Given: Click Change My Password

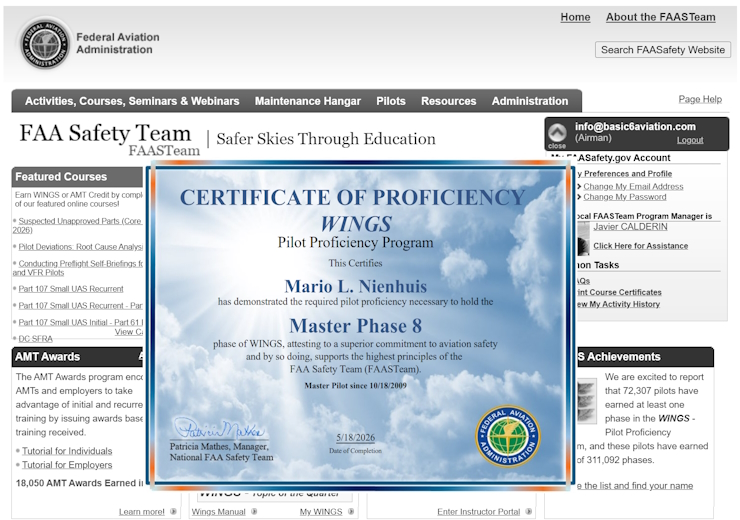Looking at the screenshot, I should (x=625, y=197).
